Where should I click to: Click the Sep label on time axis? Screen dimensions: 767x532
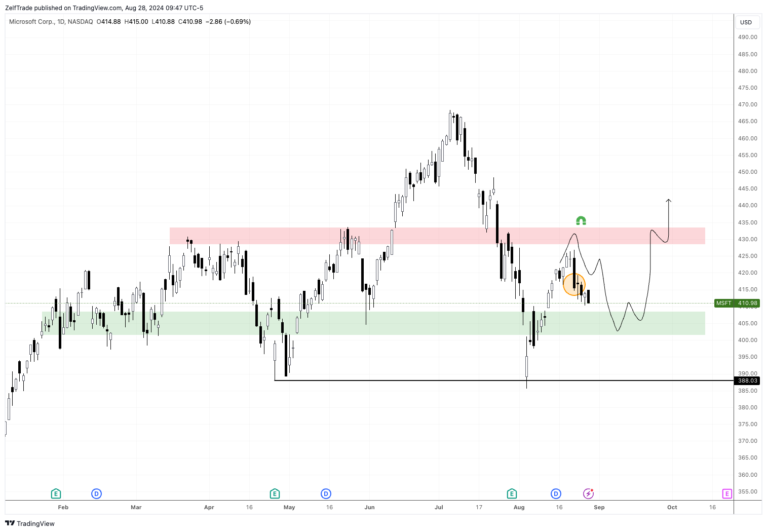(x=599, y=507)
